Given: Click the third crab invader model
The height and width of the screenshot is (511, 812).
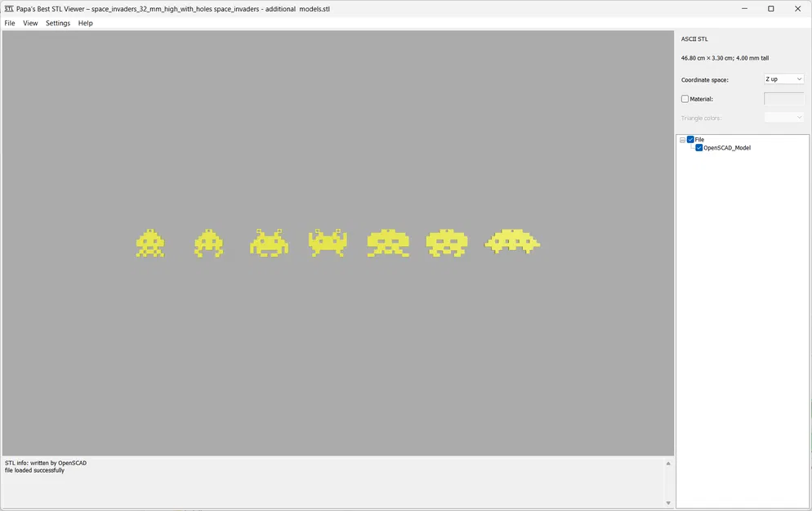Looking at the screenshot, I should (269, 243).
